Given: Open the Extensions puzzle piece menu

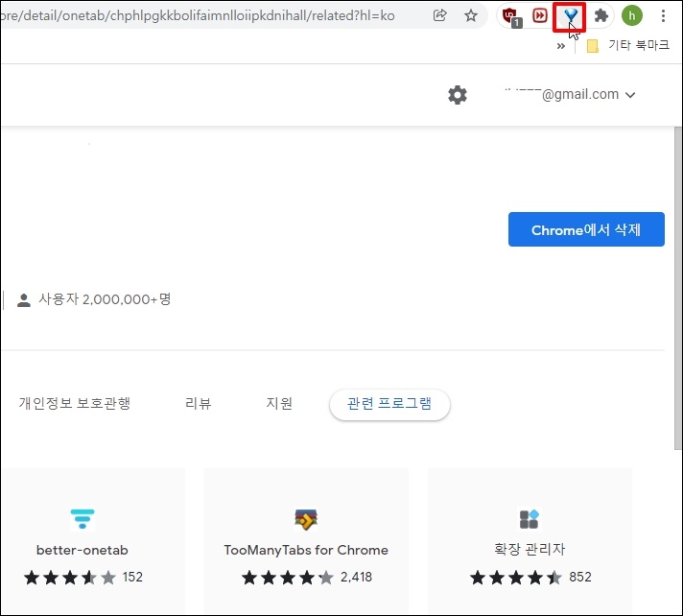Looking at the screenshot, I should click(x=601, y=16).
